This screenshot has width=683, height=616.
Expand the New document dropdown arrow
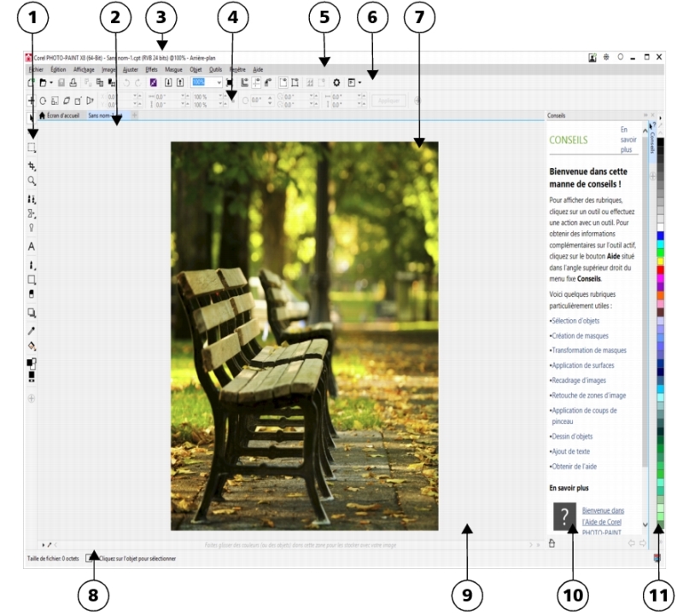click(51, 83)
